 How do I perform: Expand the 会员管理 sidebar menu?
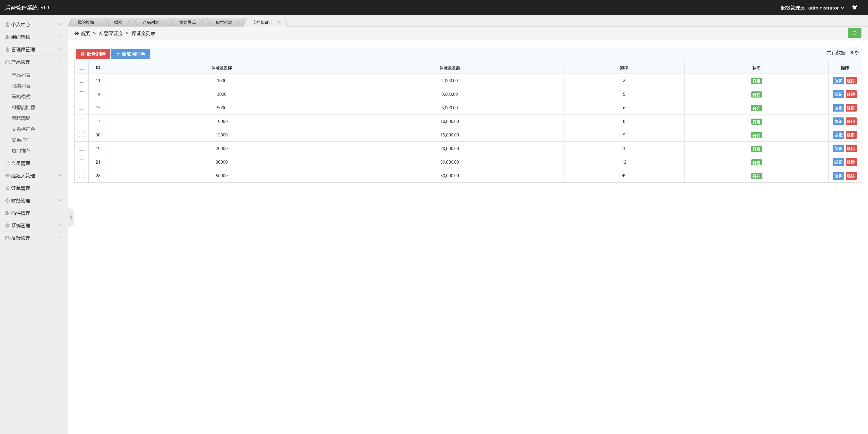pyautogui.click(x=34, y=163)
